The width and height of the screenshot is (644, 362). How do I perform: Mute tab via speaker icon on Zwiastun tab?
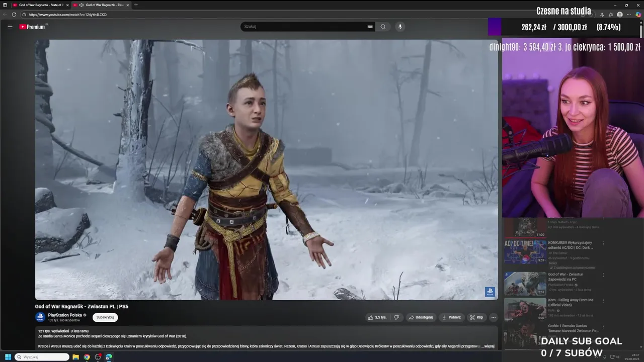point(82,5)
